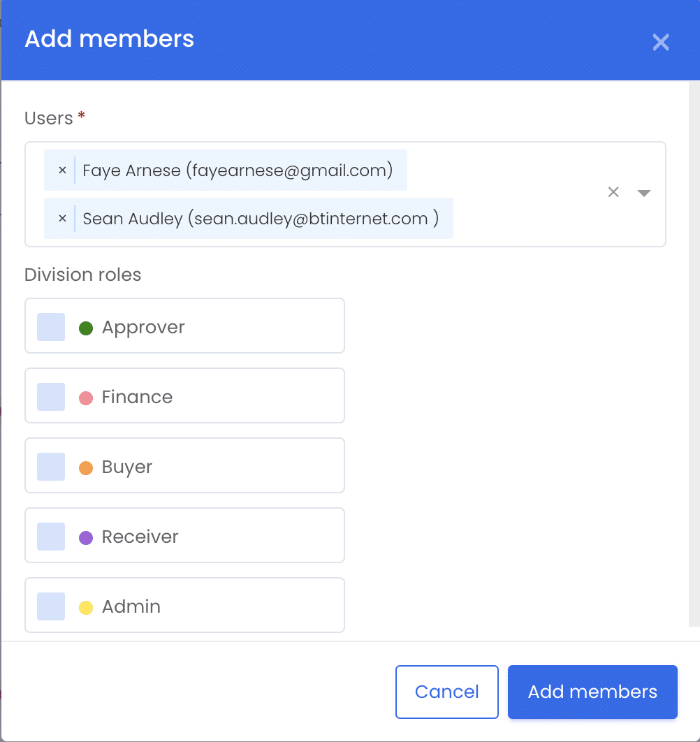Focus the Users multi-select input field
Viewport: 700px width, 742px height.
pos(346,194)
